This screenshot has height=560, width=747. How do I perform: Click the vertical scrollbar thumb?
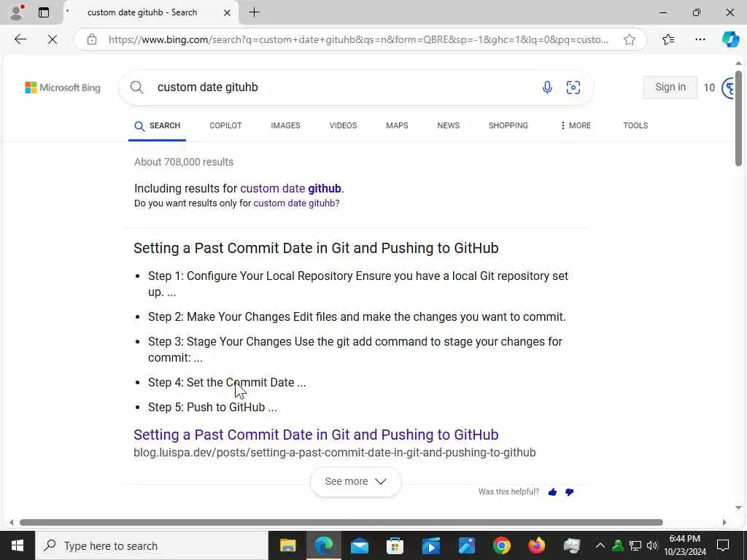[x=738, y=118]
